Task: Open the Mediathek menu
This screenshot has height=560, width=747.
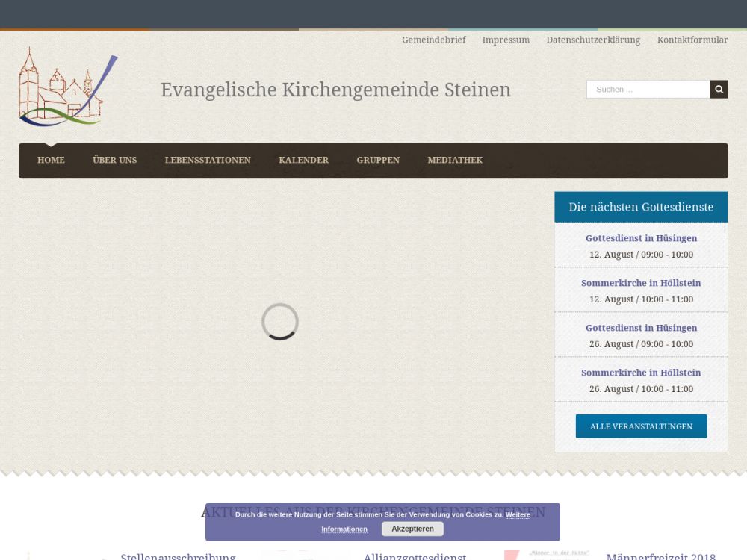Action: tap(455, 161)
